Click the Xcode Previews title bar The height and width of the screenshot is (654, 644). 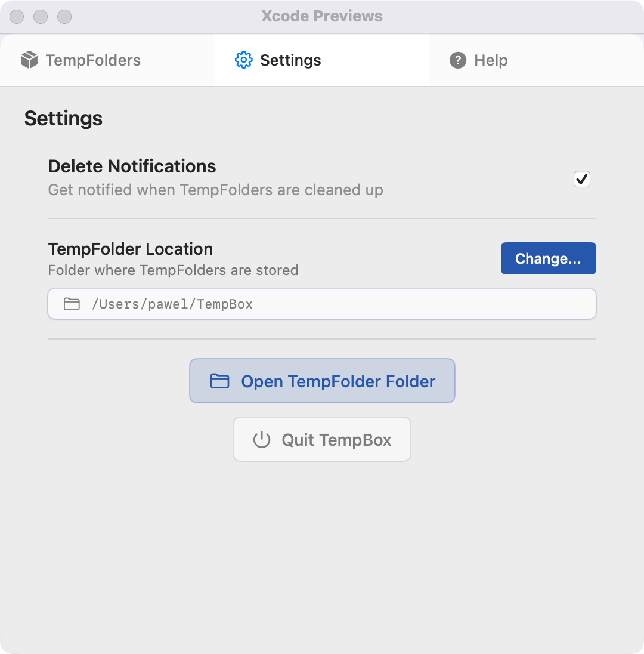click(x=322, y=16)
